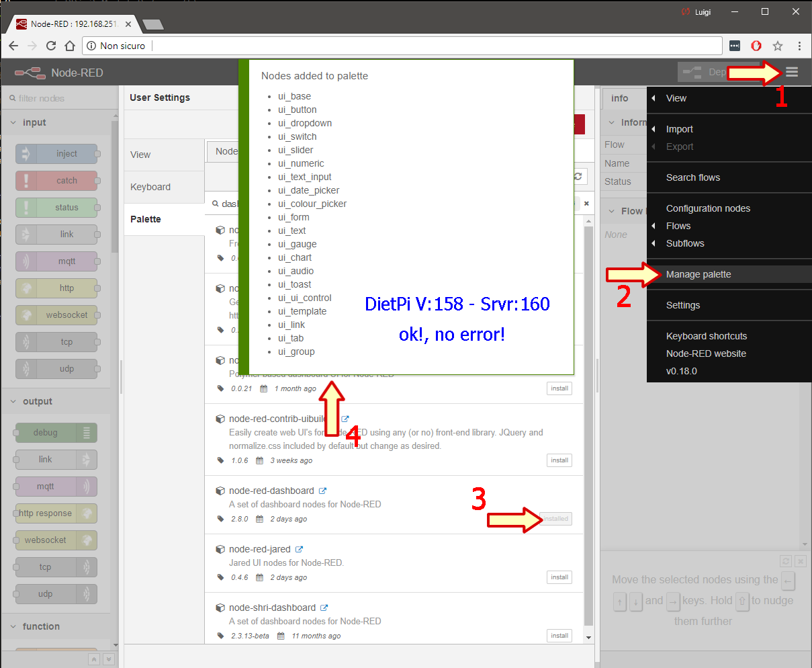Select the inject node in the palette

tap(56, 154)
